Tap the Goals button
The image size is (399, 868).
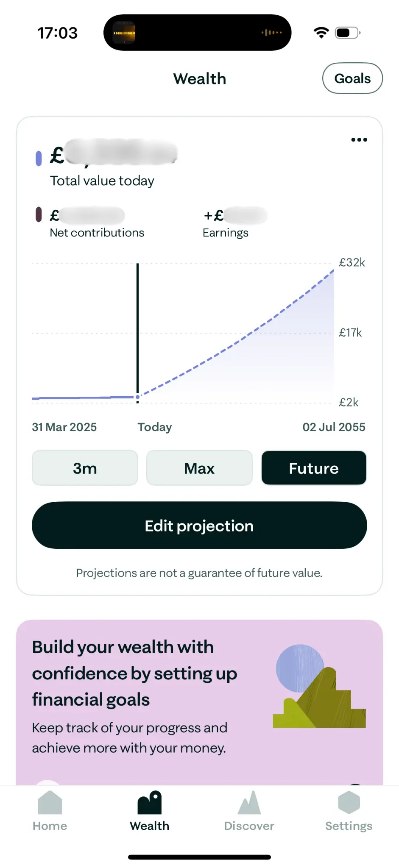coord(352,78)
